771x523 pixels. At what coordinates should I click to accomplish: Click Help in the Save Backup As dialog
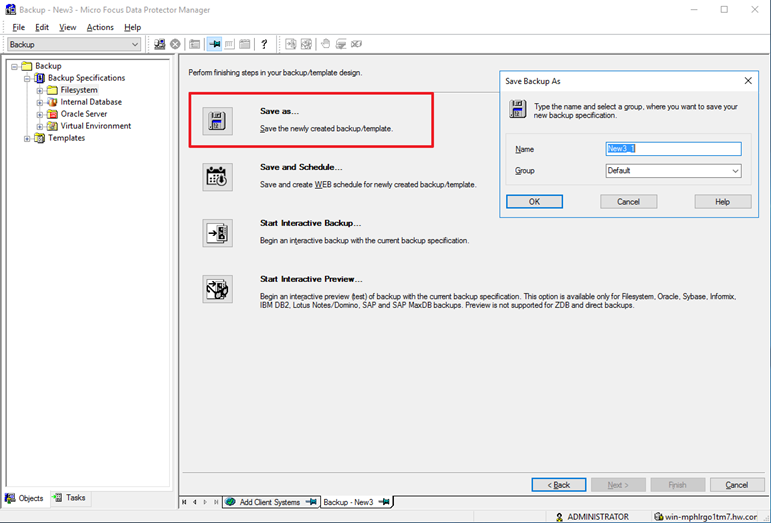[723, 202]
